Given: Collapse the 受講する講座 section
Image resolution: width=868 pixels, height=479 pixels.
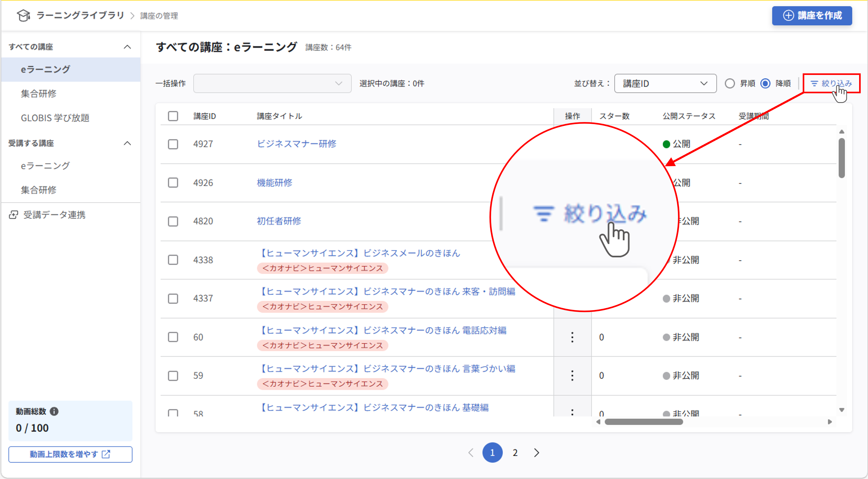Looking at the screenshot, I should [x=127, y=143].
